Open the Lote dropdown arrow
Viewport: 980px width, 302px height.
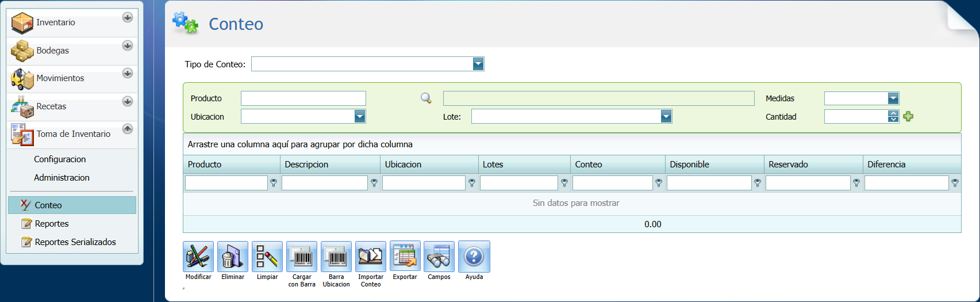[666, 117]
